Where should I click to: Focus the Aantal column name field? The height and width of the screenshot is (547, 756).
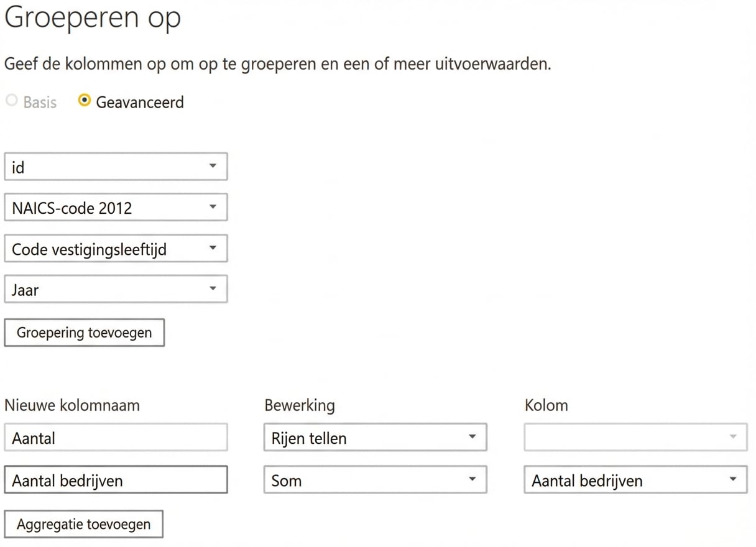point(116,438)
